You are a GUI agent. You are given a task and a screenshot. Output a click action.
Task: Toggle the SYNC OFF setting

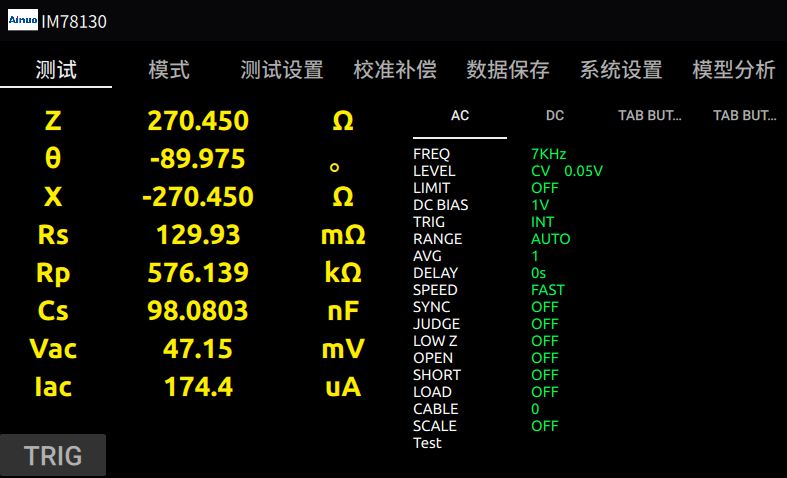pos(545,307)
